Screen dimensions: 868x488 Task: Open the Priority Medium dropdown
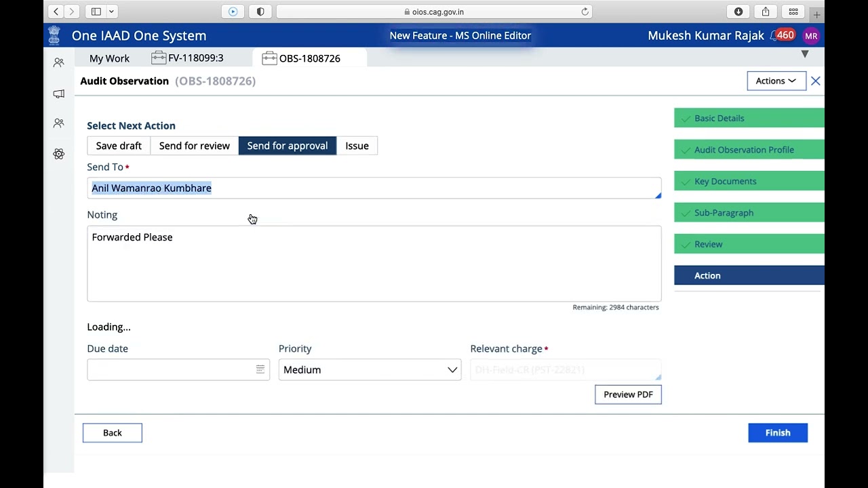(370, 369)
